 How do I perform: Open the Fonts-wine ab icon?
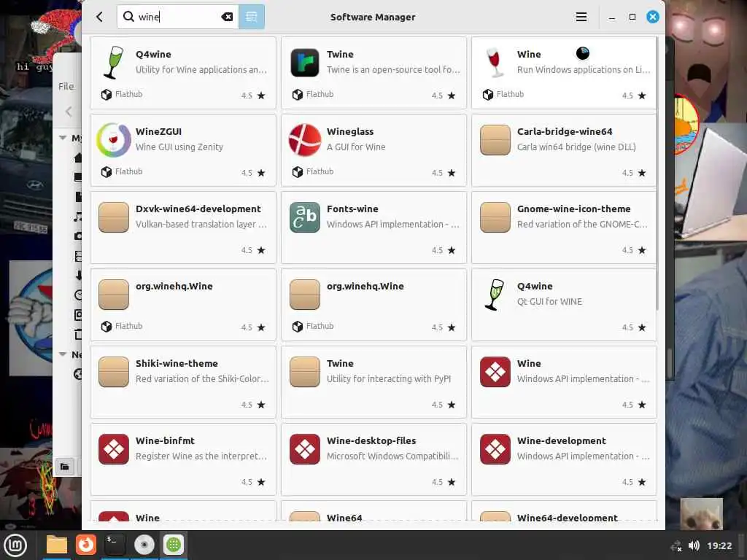click(x=304, y=217)
